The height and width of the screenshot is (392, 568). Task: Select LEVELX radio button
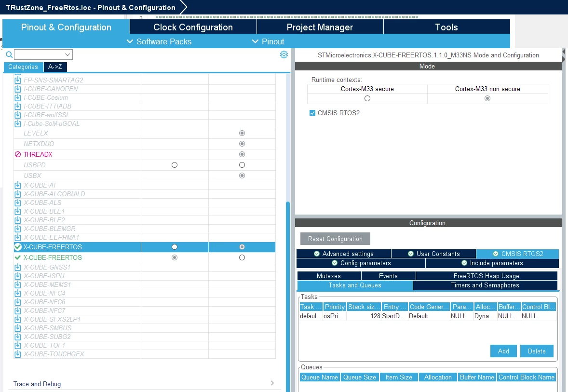242,134
